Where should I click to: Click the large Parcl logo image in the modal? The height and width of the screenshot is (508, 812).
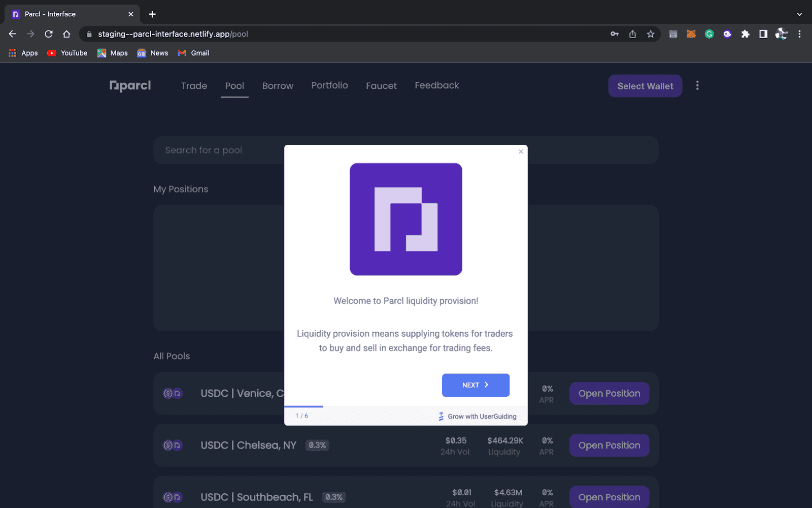406,219
